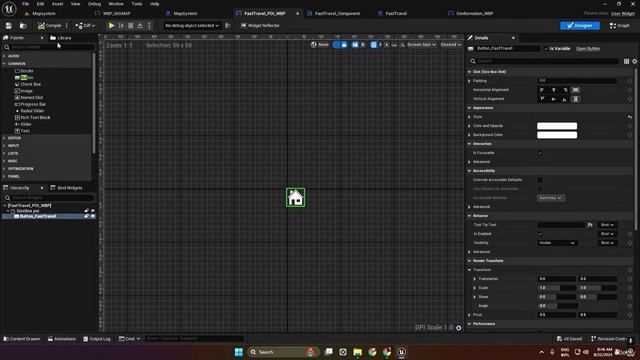Click the Browse to asset icon

[x=23, y=26]
